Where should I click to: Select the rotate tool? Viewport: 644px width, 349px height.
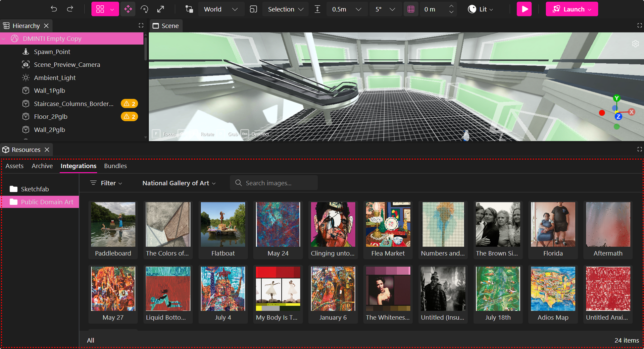[144, 9]
